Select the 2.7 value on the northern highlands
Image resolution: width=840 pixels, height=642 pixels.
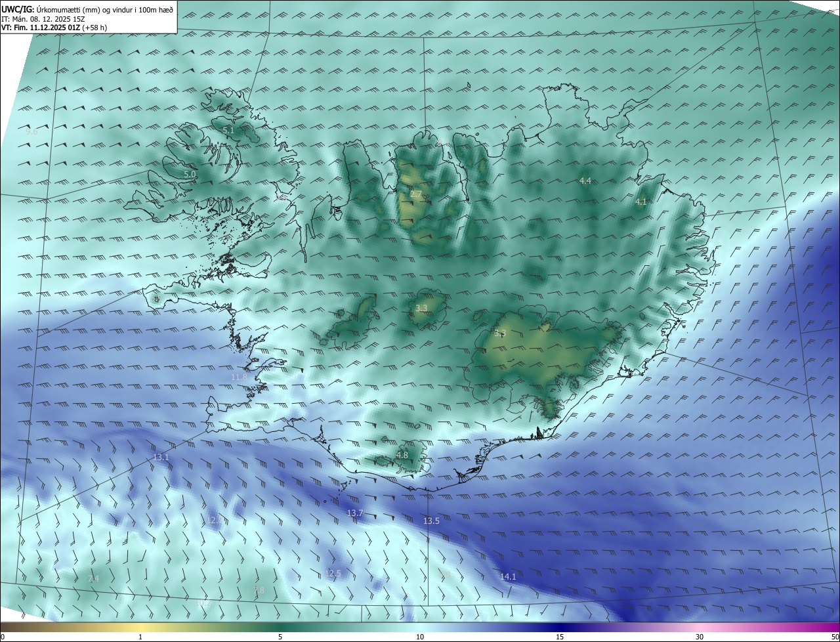click(416, 194)
